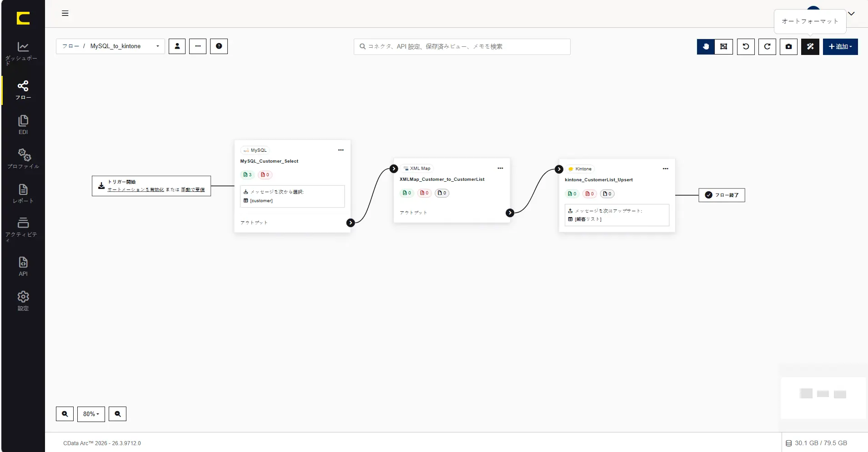Click the auto-format magic wand button

tap(810, 47)
